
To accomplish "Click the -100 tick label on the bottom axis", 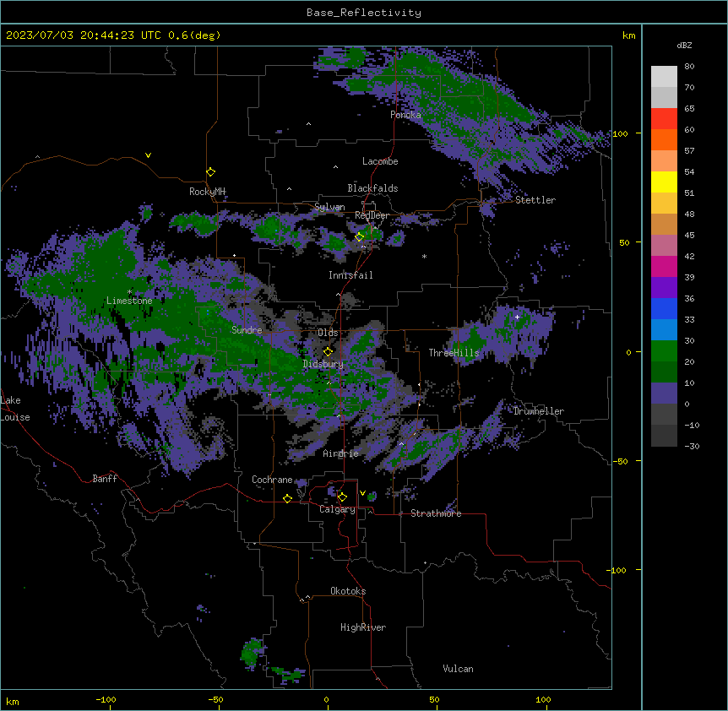I will click(106, 699).
